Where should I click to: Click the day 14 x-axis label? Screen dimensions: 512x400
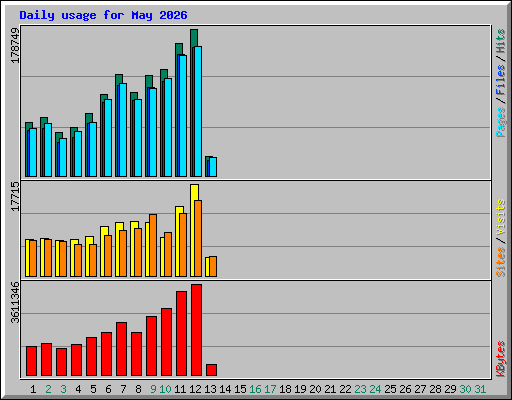click(225, 389)
